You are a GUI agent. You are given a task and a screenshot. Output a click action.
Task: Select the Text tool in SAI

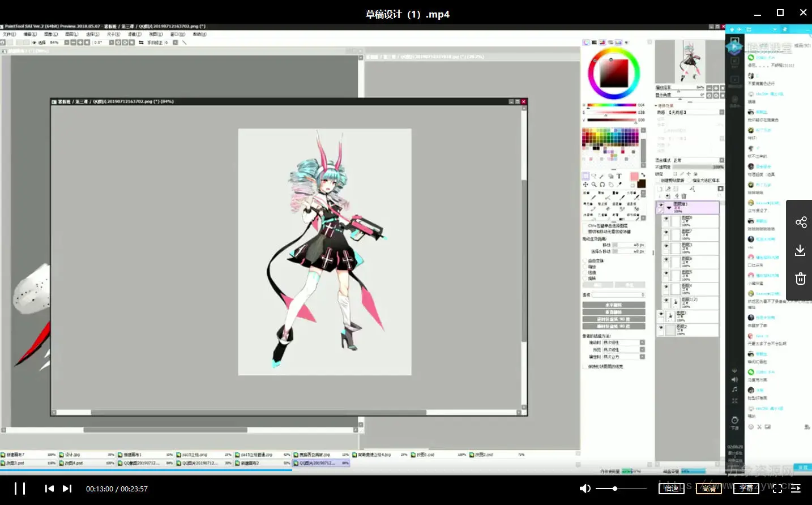click(619, 177)
